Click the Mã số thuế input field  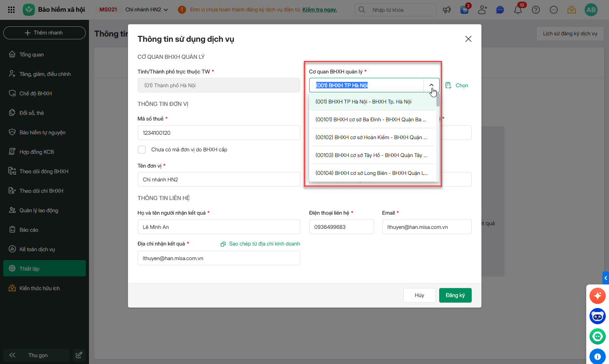coord(219,133)
